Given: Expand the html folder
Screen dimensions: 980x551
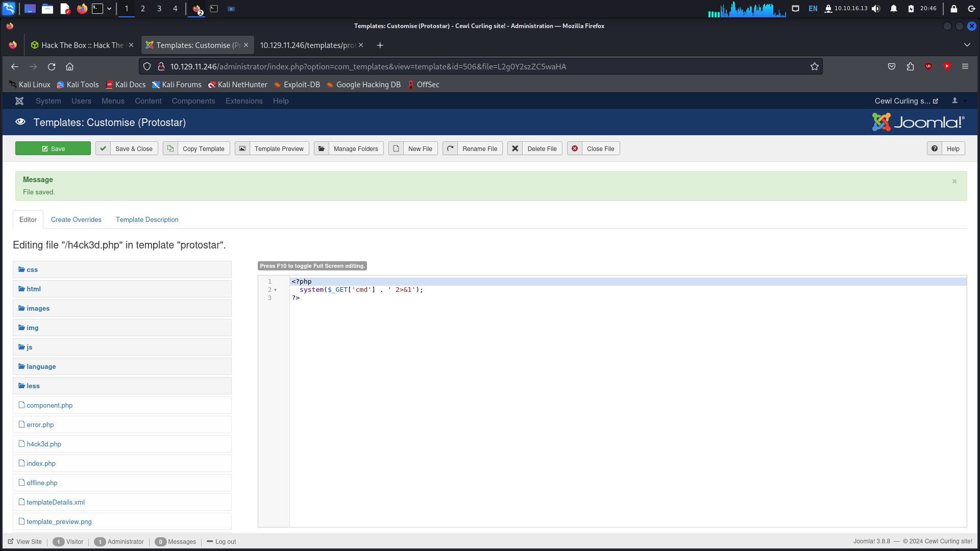Looking at the screenshot, I should (122, 289).
